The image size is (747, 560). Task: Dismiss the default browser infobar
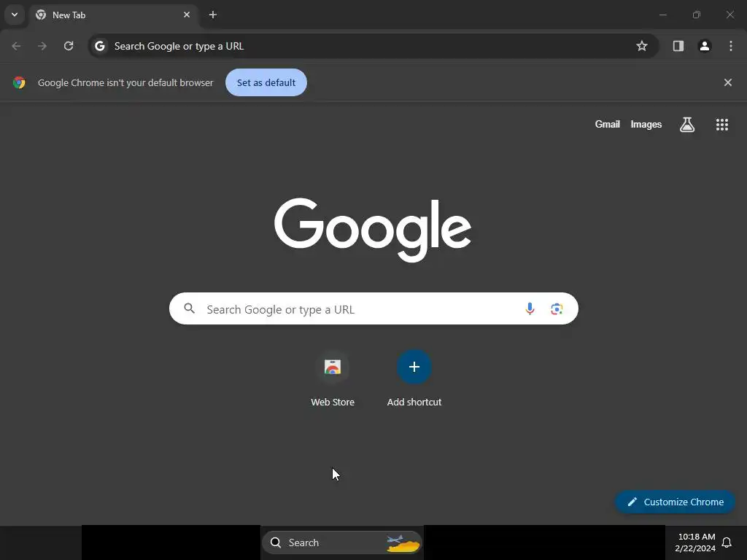tap(728, 82)
